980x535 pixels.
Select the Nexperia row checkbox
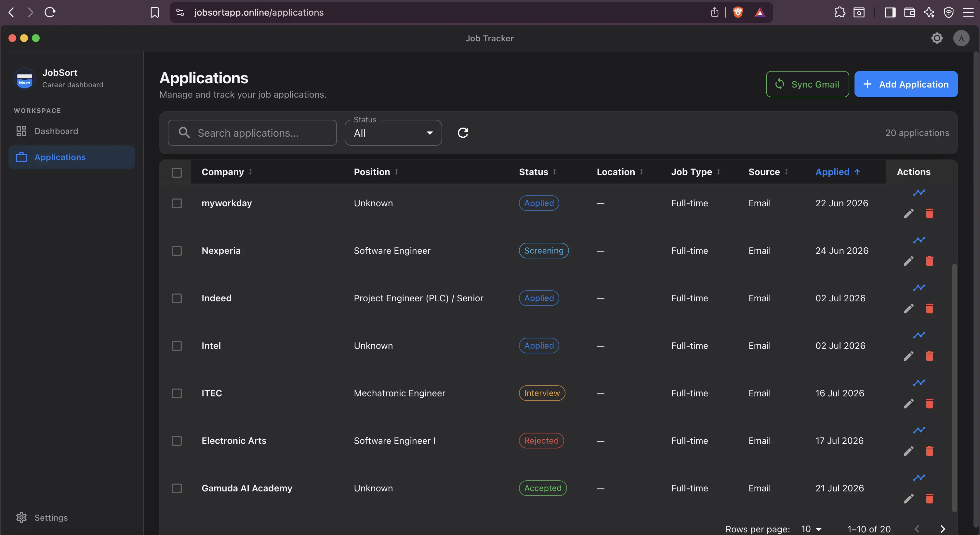coord(177,251)
